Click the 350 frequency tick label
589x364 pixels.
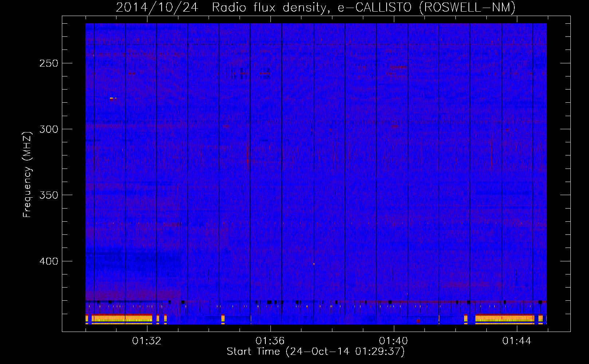click(49, 195)
